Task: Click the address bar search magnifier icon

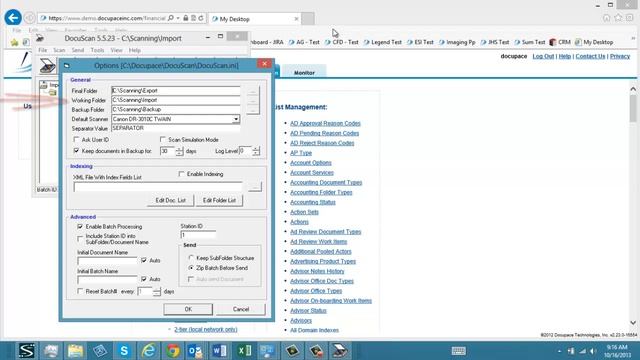Action: (170, 18)
